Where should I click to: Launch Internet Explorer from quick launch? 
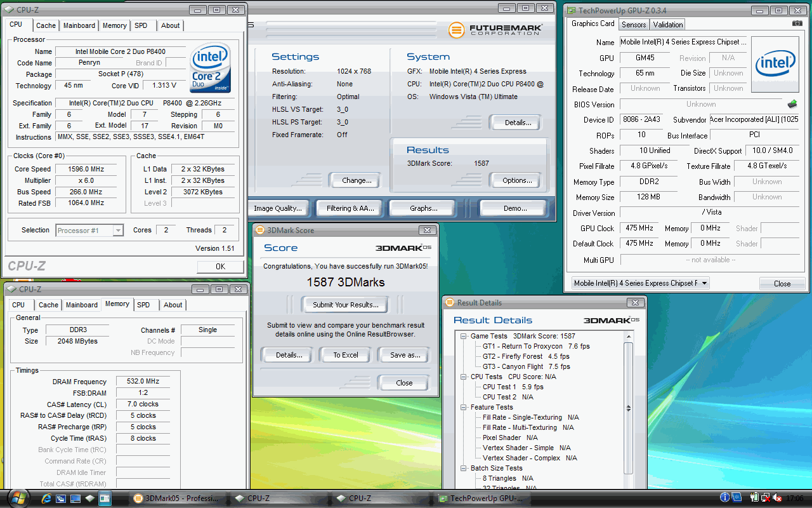(x=46, y=498)
